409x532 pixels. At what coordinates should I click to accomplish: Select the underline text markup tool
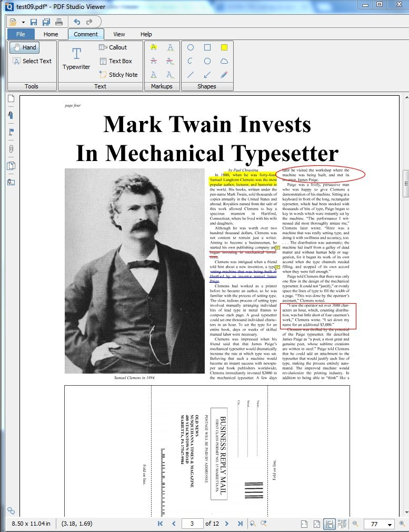[x=154, y=75]
